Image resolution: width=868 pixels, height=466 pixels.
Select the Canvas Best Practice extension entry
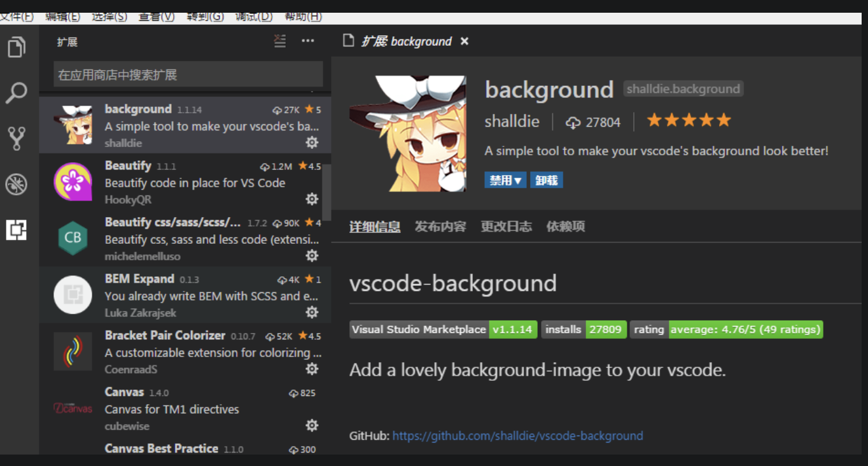185,446
